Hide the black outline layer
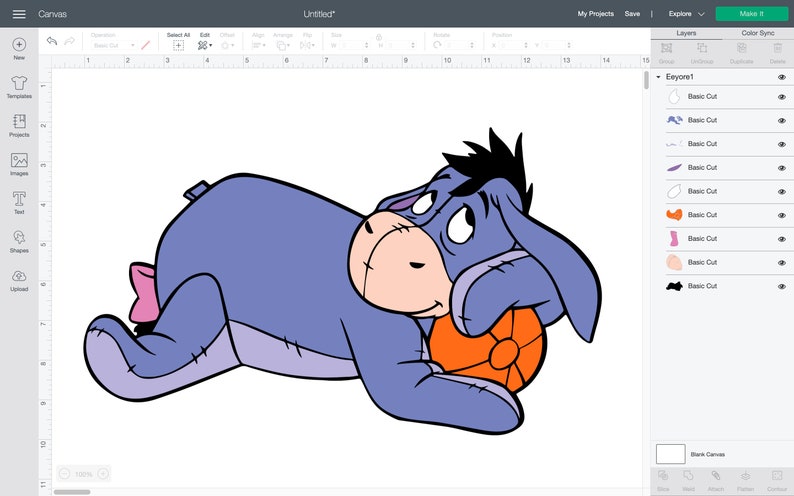 point(782,286)
